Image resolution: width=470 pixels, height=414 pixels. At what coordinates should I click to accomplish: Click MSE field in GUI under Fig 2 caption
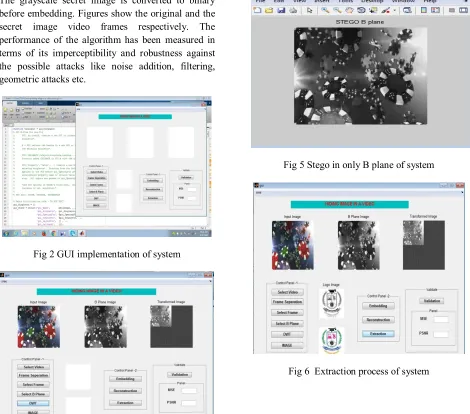point(189,390)
